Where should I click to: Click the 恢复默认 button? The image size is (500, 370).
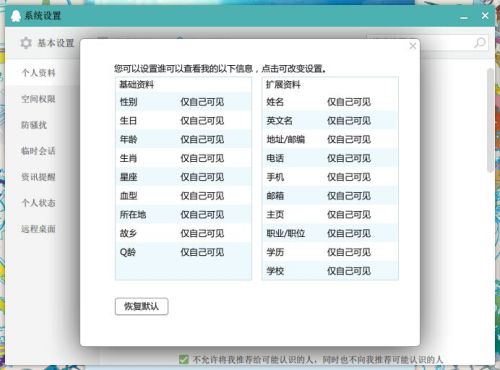pyautogui.click(x=141, y=306)
